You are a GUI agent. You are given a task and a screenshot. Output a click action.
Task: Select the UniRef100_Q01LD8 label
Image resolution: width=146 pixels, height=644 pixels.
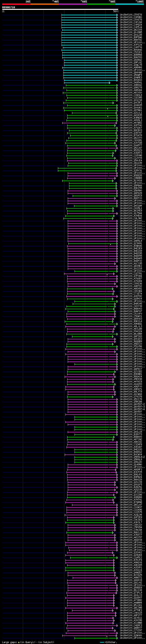[x=131, y=35]
